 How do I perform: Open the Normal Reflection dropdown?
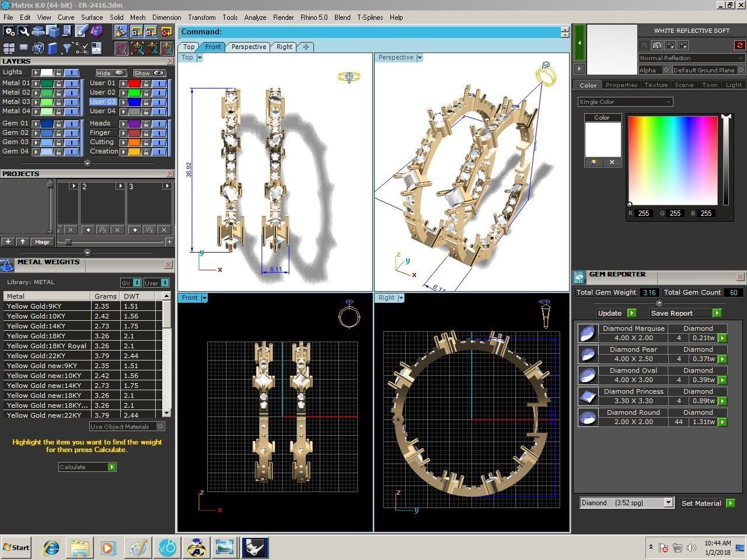pos(692,58)
